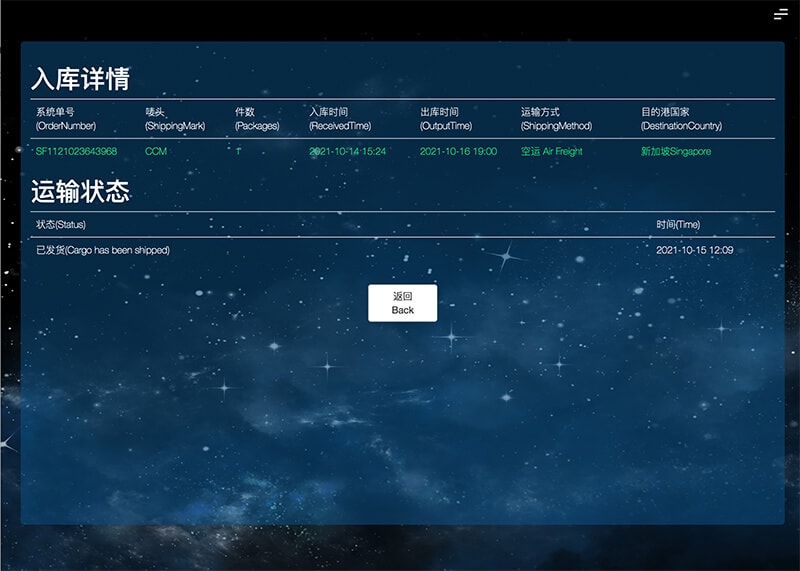Click the 出库时间 (OutputTime) column header

coord(446,119)
